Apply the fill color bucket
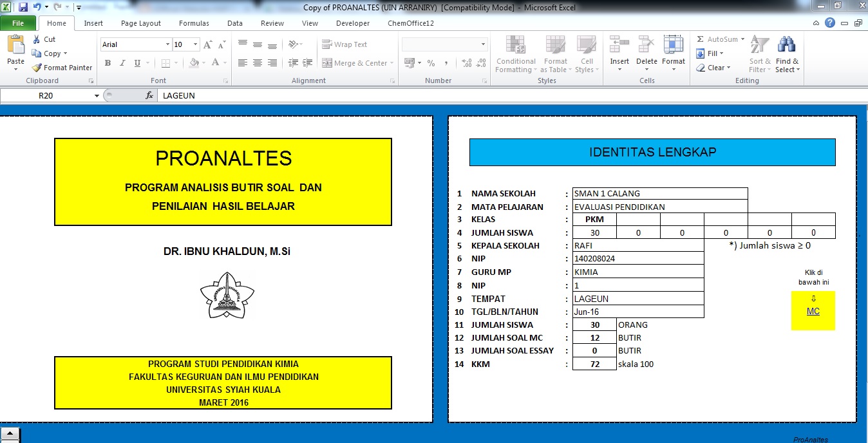The width and height of the screenshot is (868, 443). coord(194,63)
